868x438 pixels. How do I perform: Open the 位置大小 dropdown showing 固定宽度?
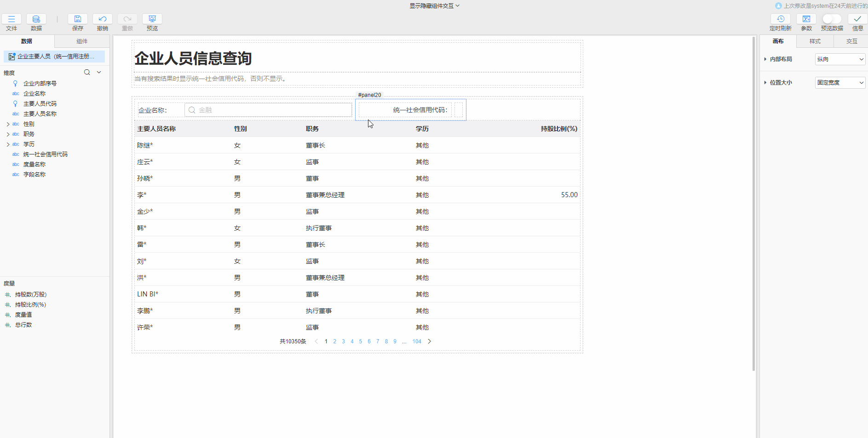(x=840, y=83)
